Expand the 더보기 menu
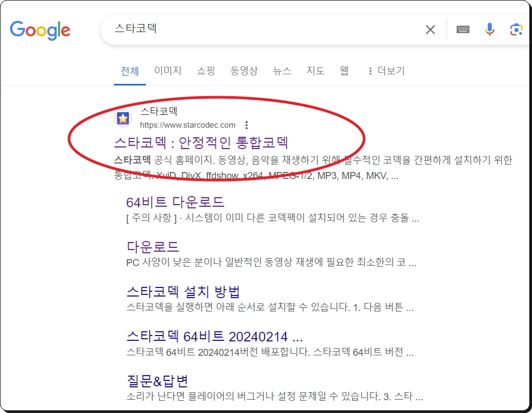The height and width of the screenshot is (413, 532). coord(387,71)
